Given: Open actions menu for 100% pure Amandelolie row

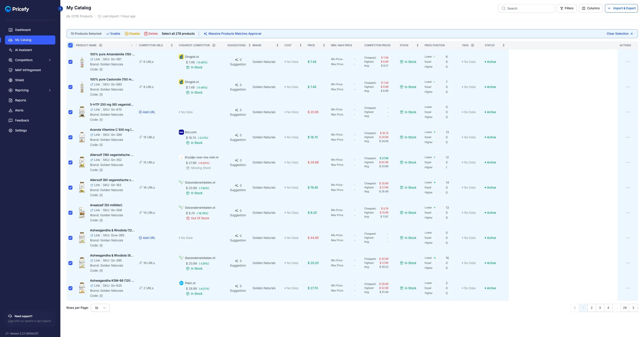Looking at the screenshot, I should click(628, 62).
